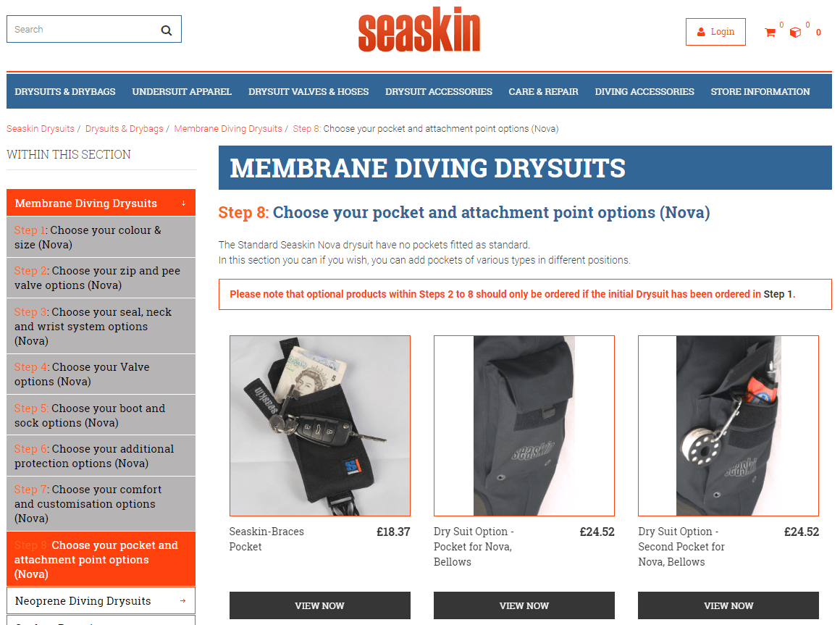Expand the Neoprene Diving Drysuits section arrow
840x625 pixels.
[x=183, y=601]
